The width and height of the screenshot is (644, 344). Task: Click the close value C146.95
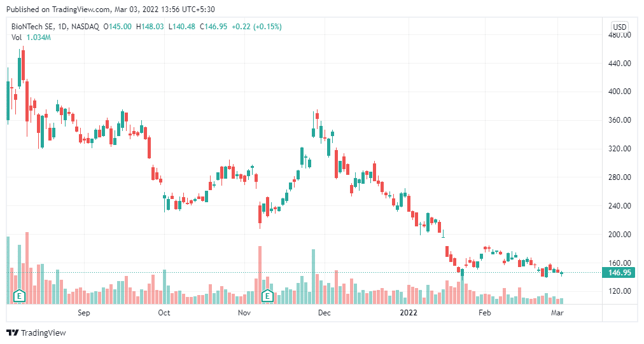click(x=214, y=27)
